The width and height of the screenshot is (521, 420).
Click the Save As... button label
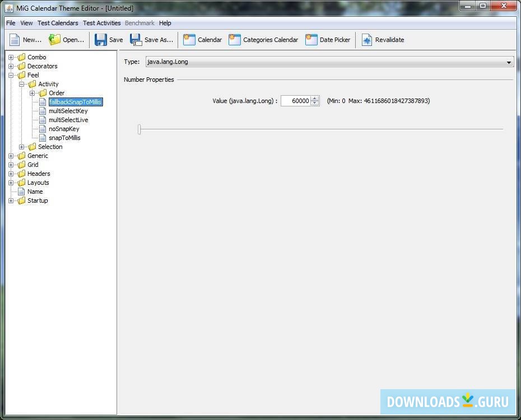click(159, 40)
